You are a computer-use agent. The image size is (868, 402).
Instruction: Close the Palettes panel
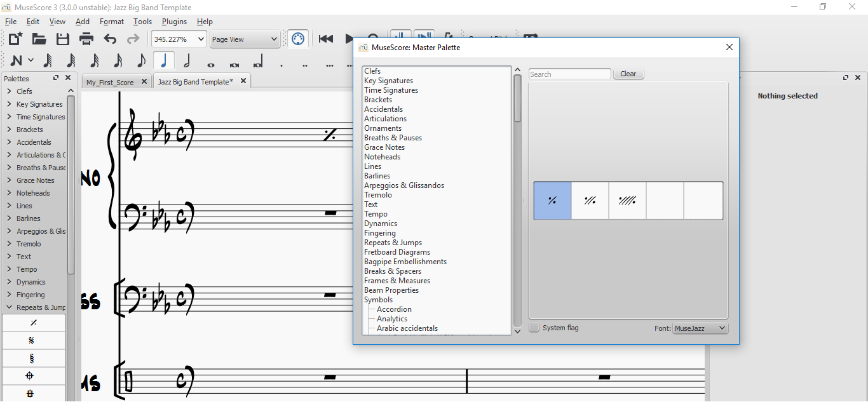click(x=68, y=78)
